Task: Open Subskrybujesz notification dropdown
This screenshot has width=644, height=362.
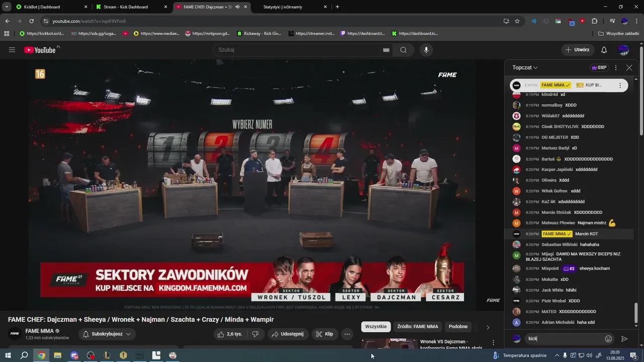Action: click(x=107, y=334)
